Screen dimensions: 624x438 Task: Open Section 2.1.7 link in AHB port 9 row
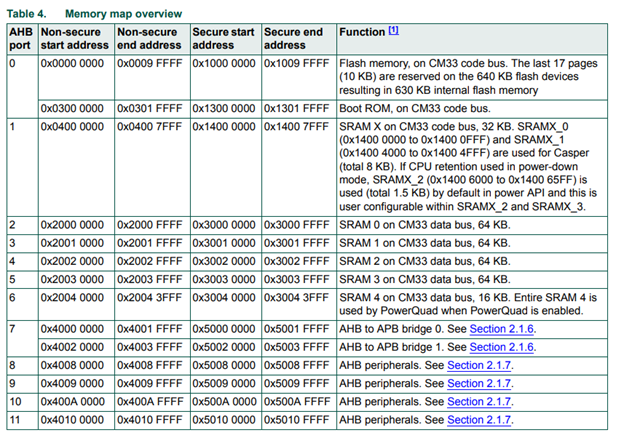click(479, 383)
